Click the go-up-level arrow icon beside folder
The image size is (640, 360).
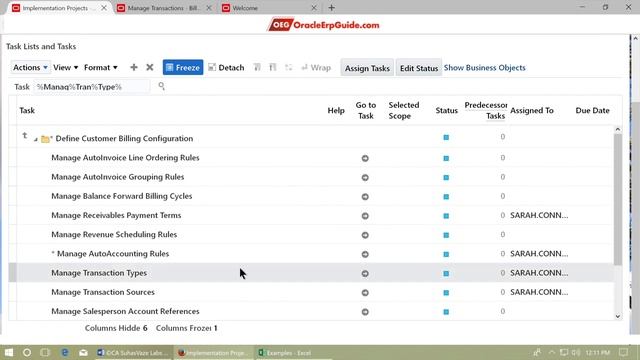[25, 136]
